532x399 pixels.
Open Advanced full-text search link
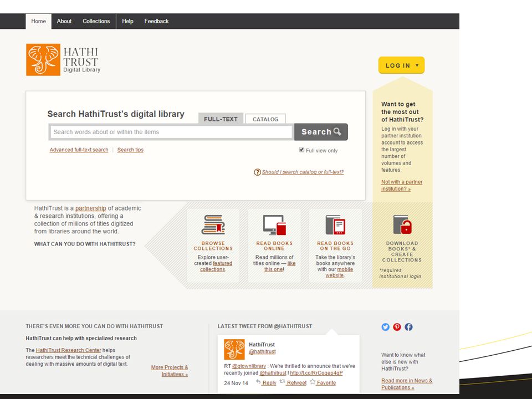[79, 150]
